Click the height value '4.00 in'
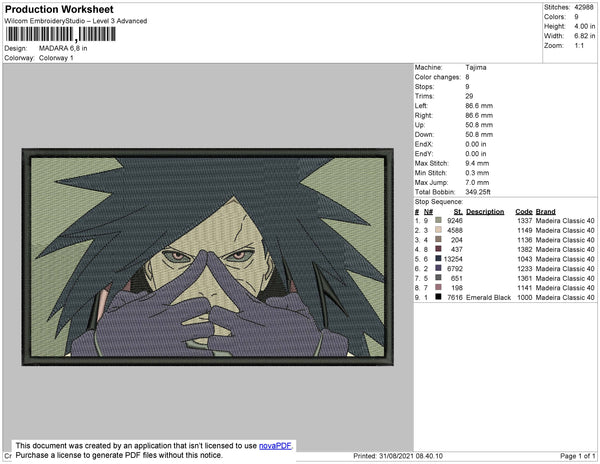 point(584,26)
